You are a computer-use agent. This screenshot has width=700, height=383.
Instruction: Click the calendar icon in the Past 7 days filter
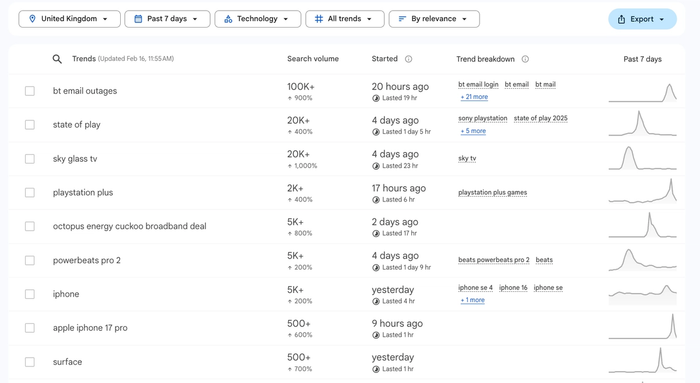point(138,19)
